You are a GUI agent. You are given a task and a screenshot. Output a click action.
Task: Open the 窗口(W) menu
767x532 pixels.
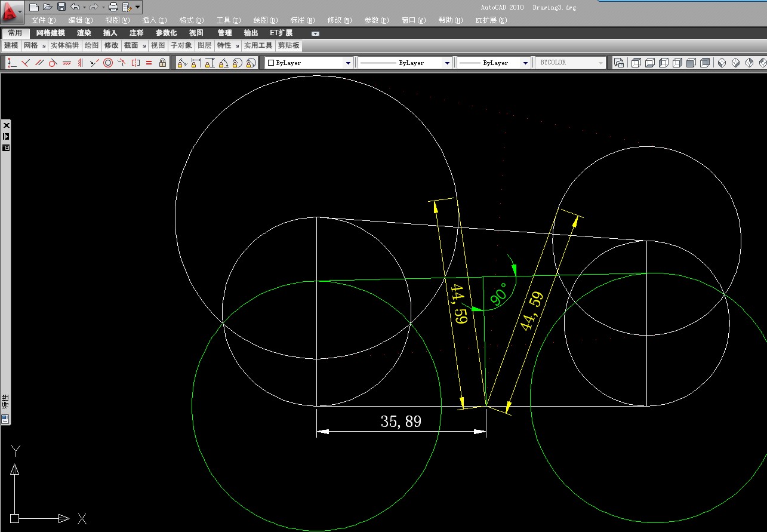click(x=414, y=20)
